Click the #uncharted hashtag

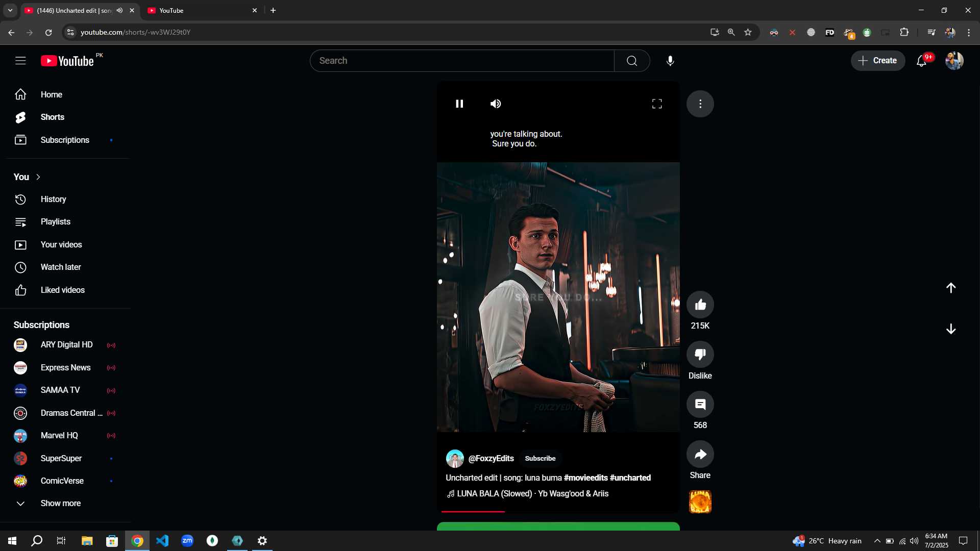[x=630, y=478]
